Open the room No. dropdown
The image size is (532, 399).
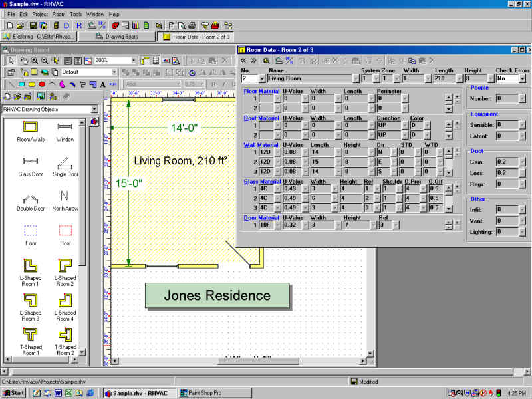(262, 78)
